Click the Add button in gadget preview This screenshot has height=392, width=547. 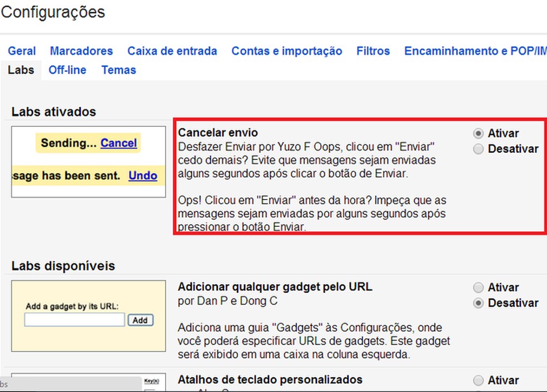(141, 320)
